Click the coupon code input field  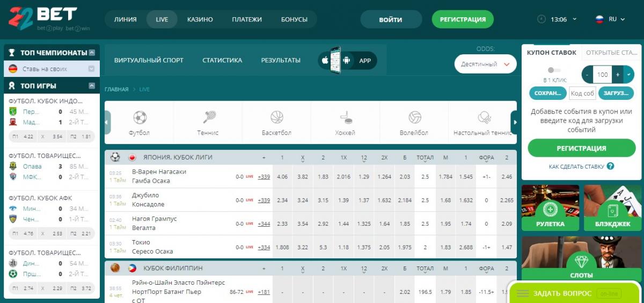click(x=582, y=93)
